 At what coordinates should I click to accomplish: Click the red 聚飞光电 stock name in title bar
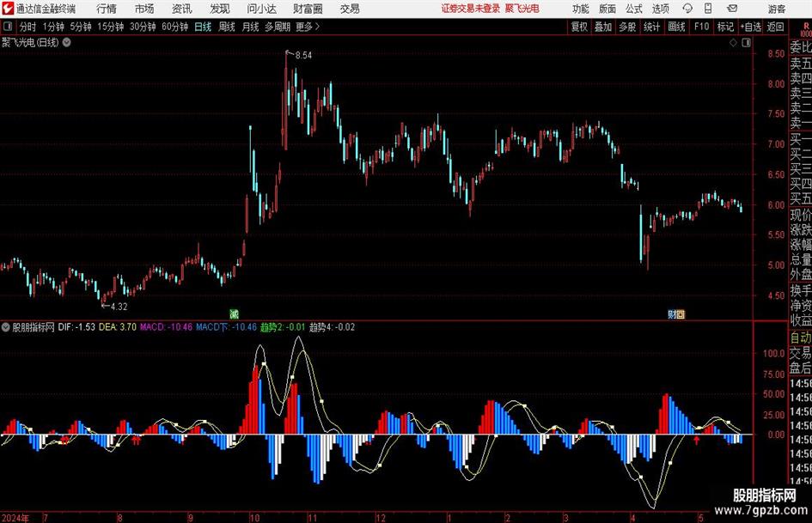tap(522, 9)
